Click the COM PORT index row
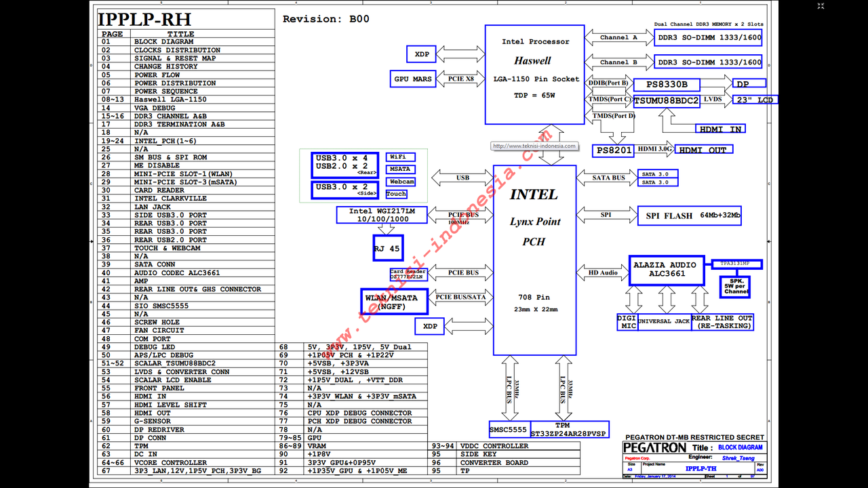Screen dimensions: 868x488 (186, 339)
